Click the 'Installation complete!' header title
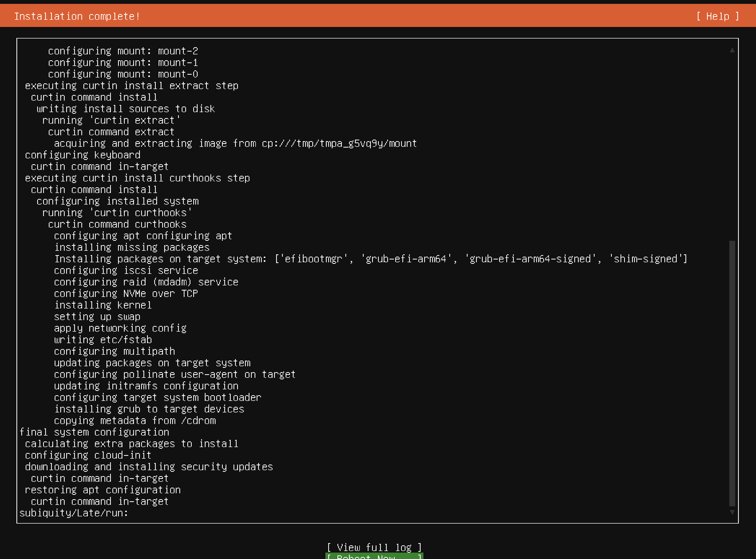This screenshot has height=559, width=756. tap(77, 16)
